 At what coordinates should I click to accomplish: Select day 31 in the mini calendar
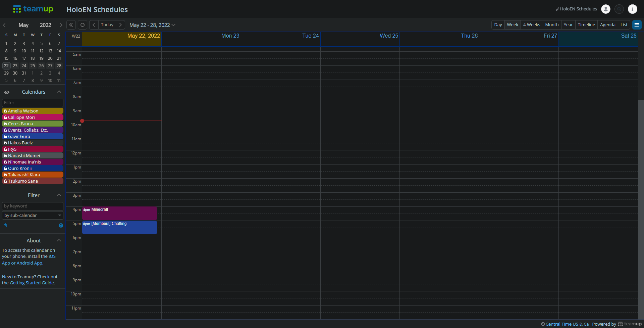point(24,73)
